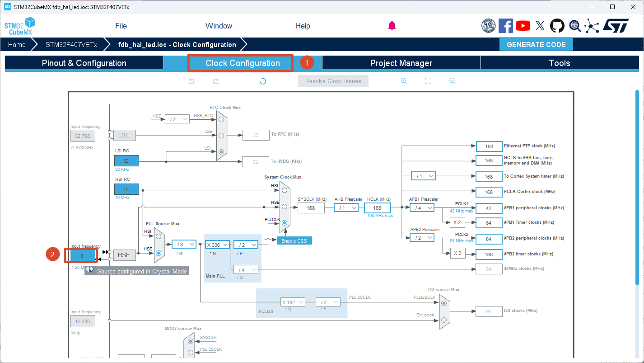Open the Window menu
The width and height of the screenshot is (644, 363).
pos(219,26)
